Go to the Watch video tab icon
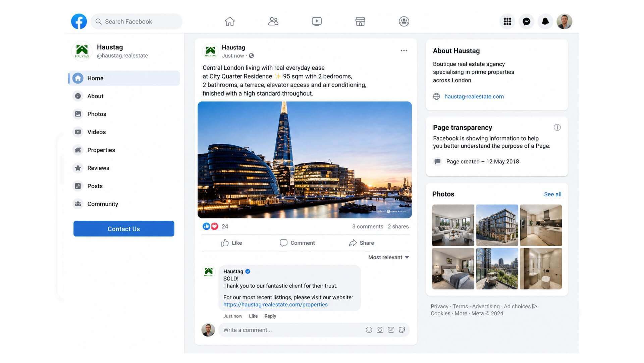The height and width of the screenshot is (363, 644). [x=317, y=21]
